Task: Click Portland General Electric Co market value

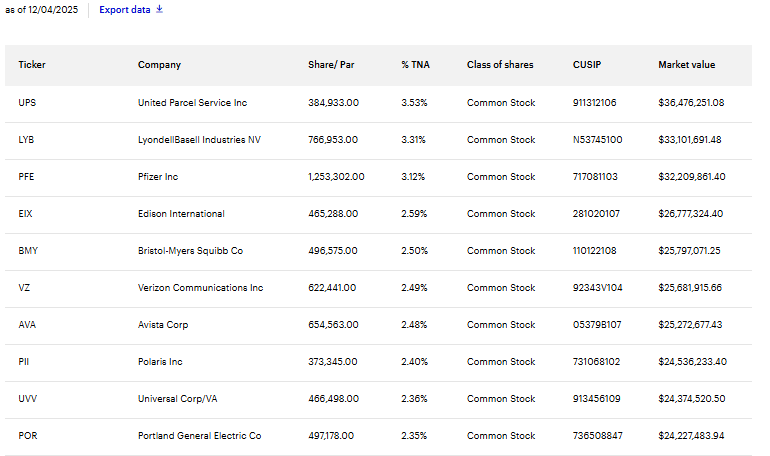Action: [x=690, y=436]
